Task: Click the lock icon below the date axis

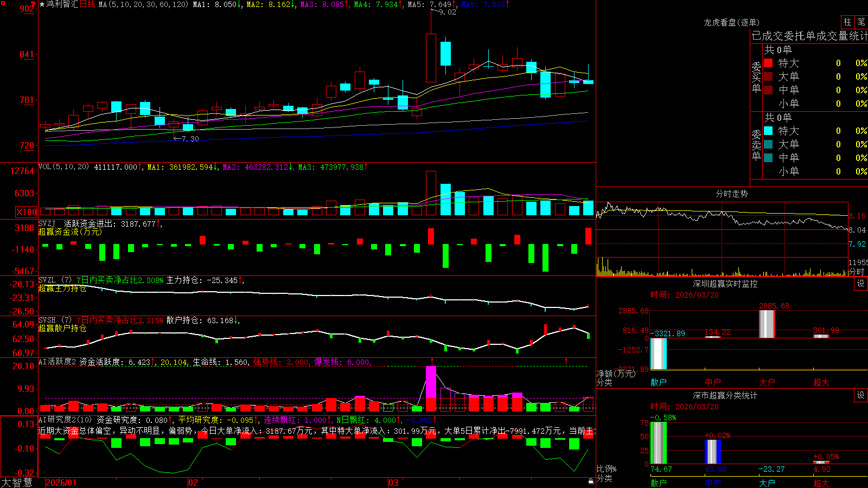Action: tap(591, 481)
